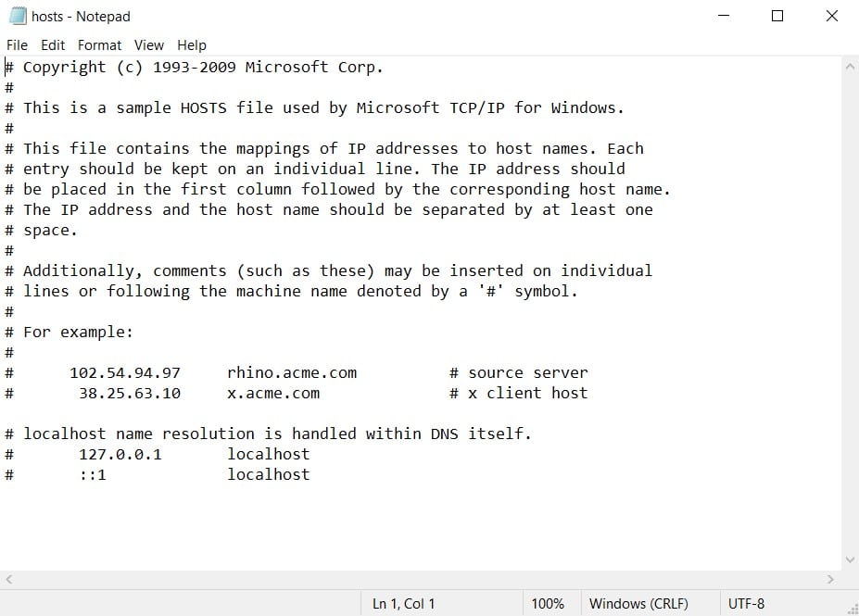This screenshot has width=859, height=616.
Task: Place cursor on the rhino.acme.com line
Action: pyautogui.click(x=292, y=372)
